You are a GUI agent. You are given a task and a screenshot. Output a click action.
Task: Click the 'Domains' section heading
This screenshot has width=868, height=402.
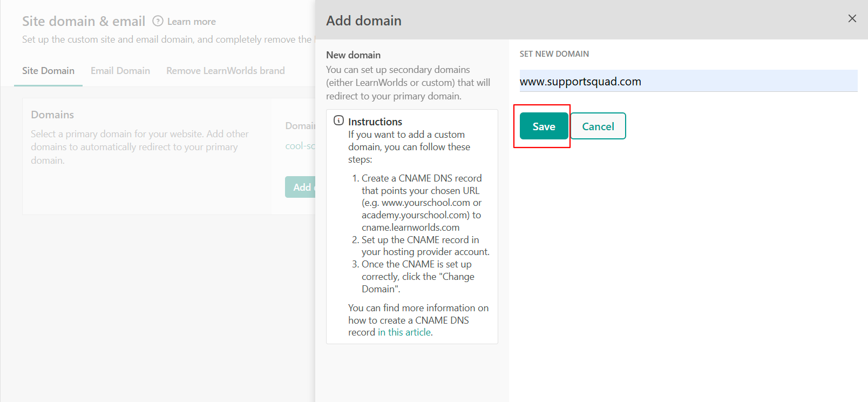coord(52,115)
